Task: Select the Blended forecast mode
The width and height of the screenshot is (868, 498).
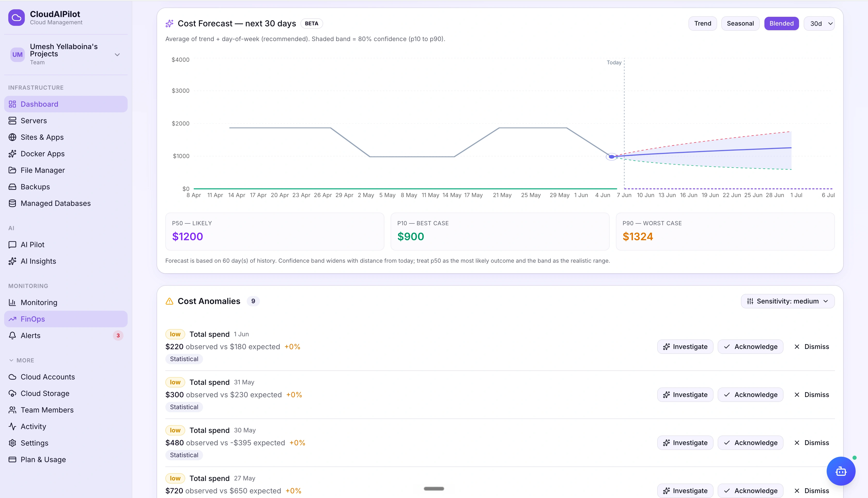Action: click(781, 24)
